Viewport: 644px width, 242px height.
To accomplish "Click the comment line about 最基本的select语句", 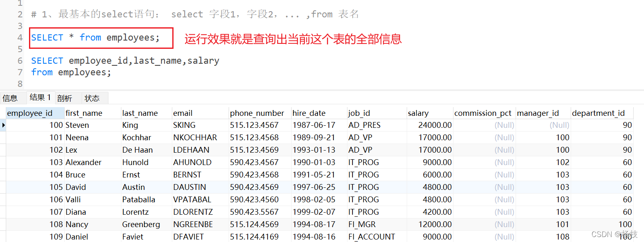I will (x=195, y=14).
